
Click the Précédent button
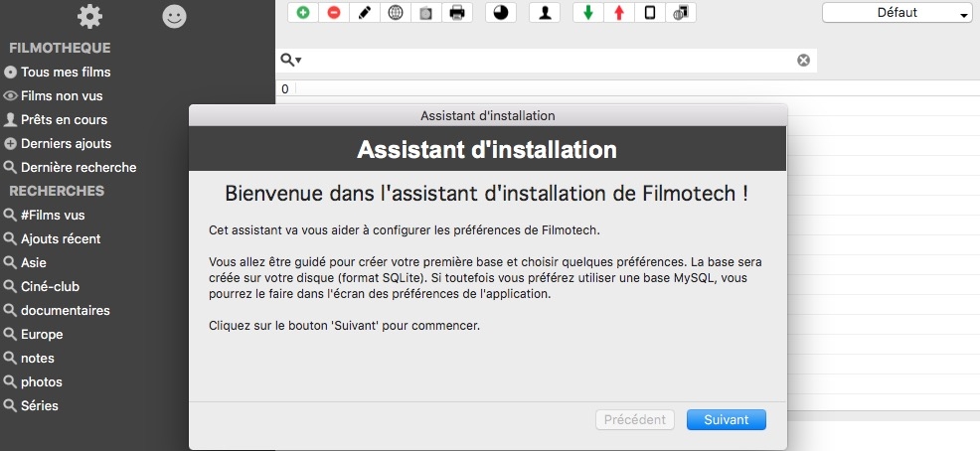click(635, 420)
